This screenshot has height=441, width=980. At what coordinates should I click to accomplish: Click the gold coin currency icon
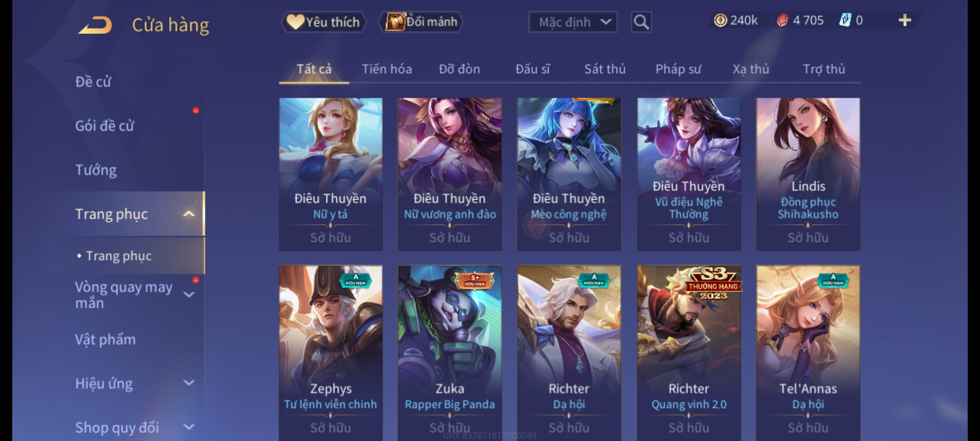point(720,20)
